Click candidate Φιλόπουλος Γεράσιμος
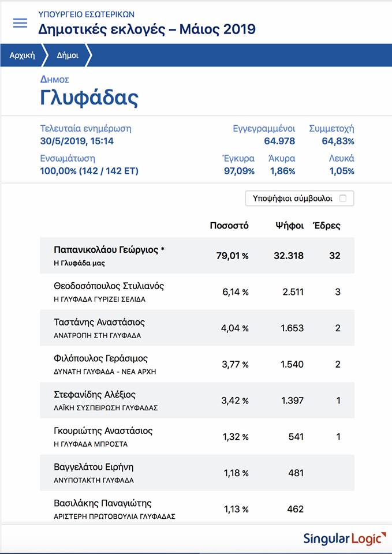 click(x=101, y=358)
